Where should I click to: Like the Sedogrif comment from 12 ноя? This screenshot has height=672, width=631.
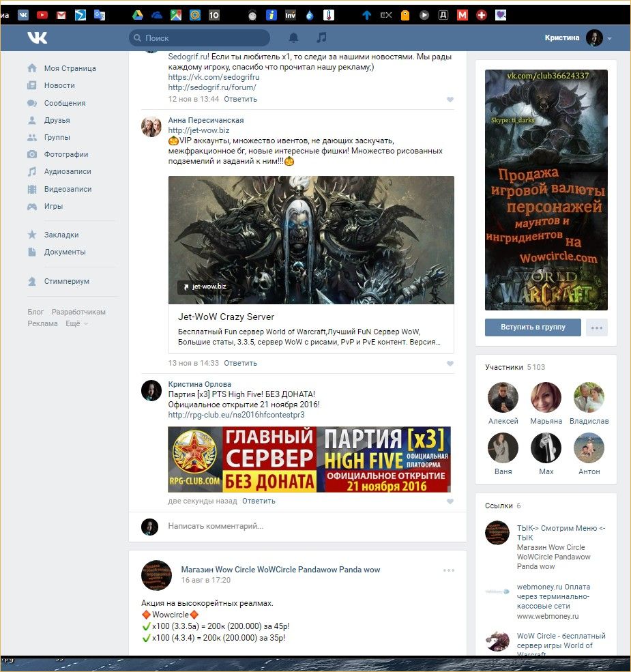(450, 100)
